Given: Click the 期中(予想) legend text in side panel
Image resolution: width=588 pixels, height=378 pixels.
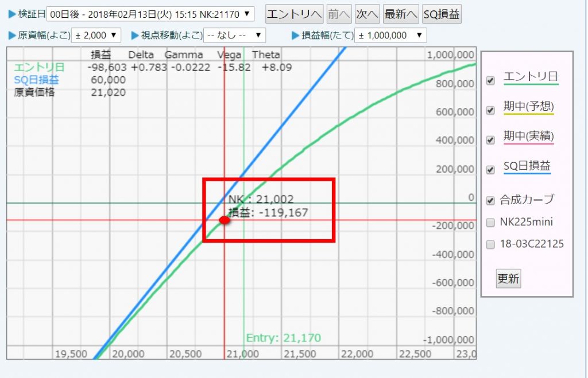Looking at the screenshot, I should pos(529,107).
